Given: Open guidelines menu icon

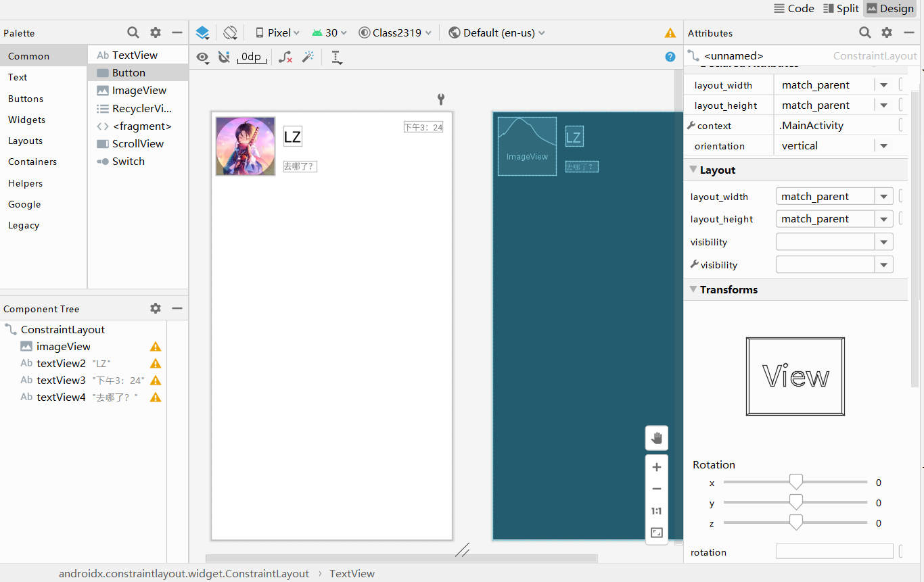Looking at the screenshot, I should pos(336,57).
